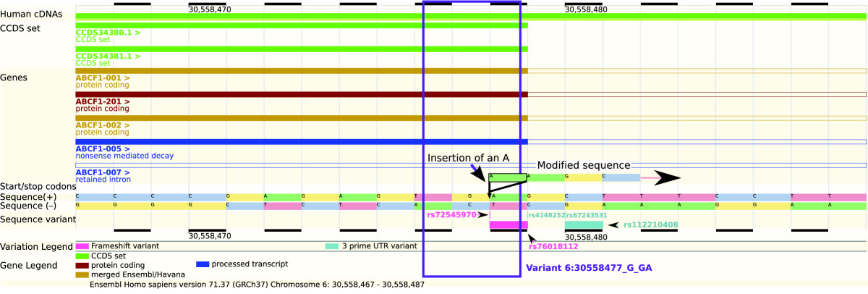This screenshot has width=868, height=294.
Task: Select the ABCF1-201 transcript label
Action: coord(103,101)
